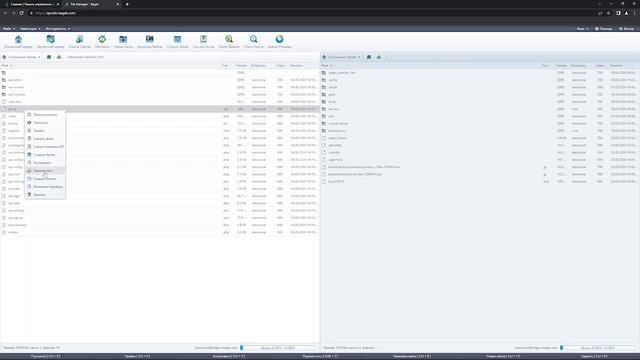This screenshot has width=640, height=360.
Task: Go to home folder in left panel
Action: 49,57
